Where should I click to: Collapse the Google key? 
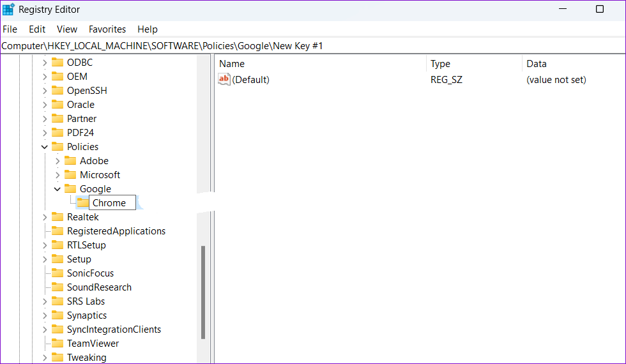pos(57,189)
